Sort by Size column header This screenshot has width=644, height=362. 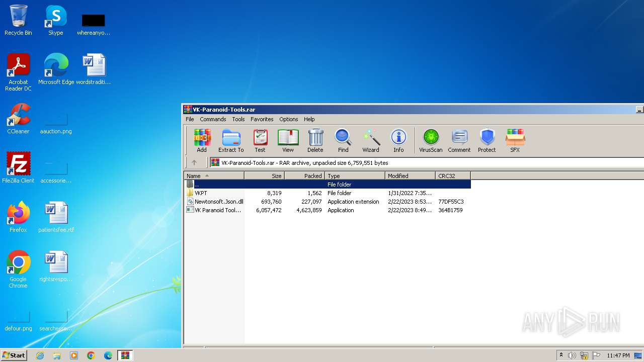tap(265, 175)
